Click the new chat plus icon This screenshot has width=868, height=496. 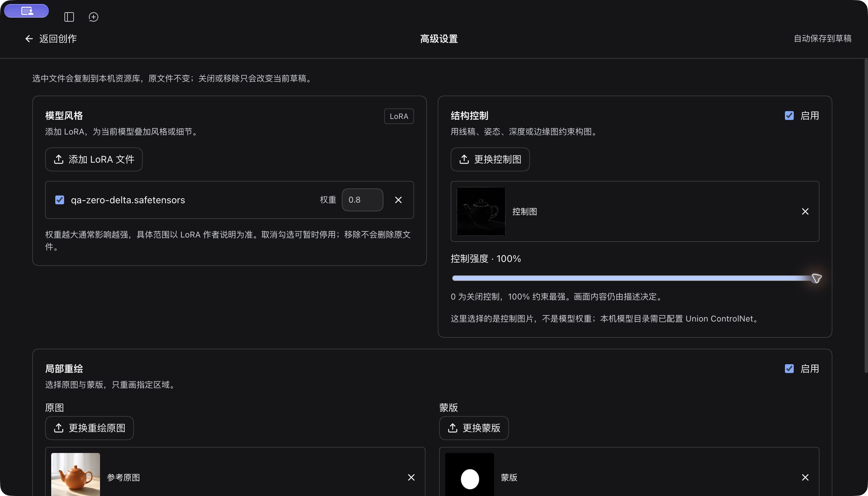[94, 17]
